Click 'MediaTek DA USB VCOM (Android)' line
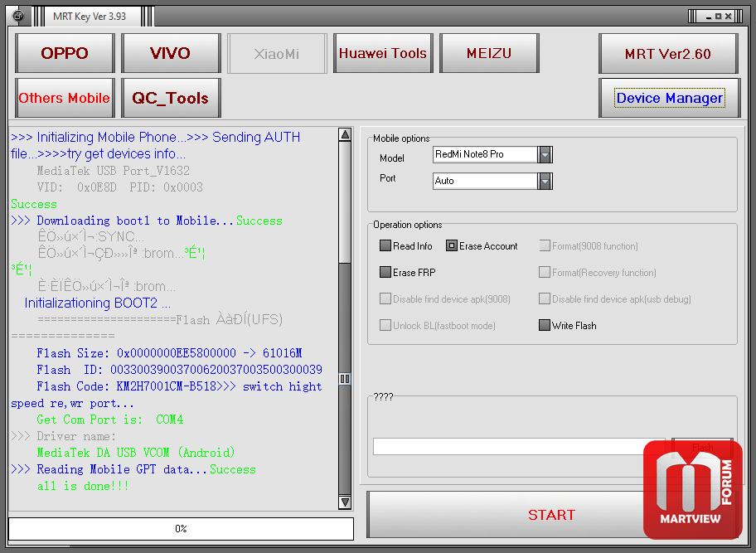 136,453
